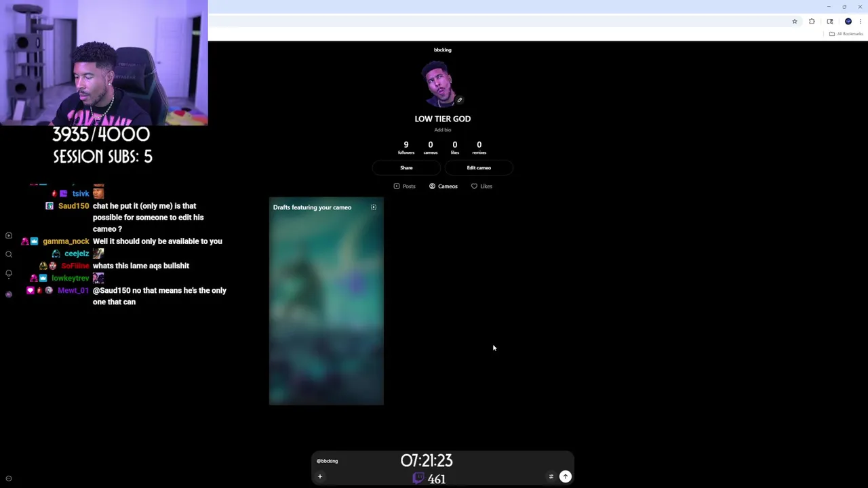
Task: Click ceejelz username in chat
Action: [x=77, y=253]
